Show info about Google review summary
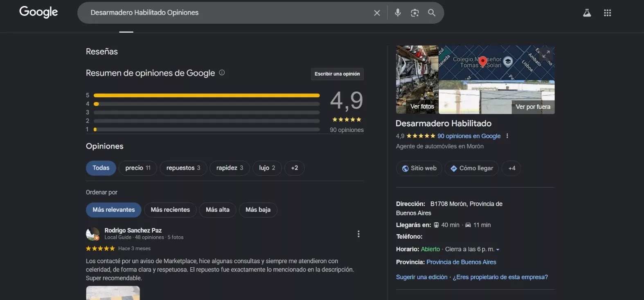Image resolution: width=644 pixels, height=300 pixels. 222,73
